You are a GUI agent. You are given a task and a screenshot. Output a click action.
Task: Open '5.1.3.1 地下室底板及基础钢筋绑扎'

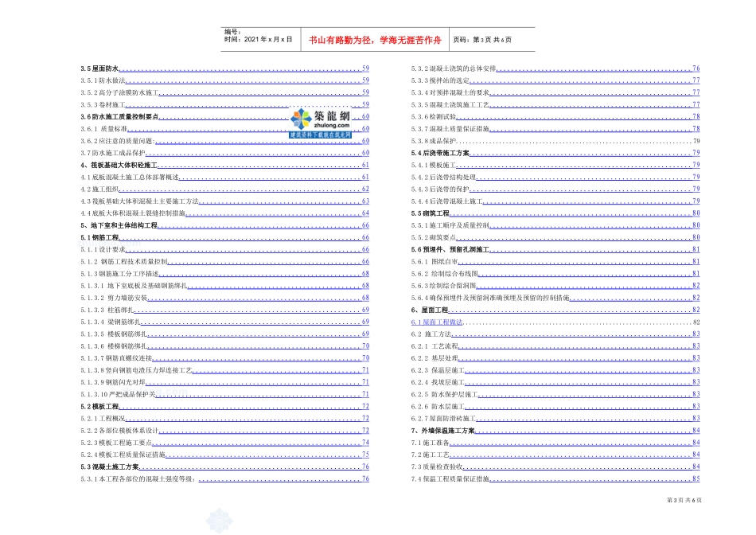(224, 286)
